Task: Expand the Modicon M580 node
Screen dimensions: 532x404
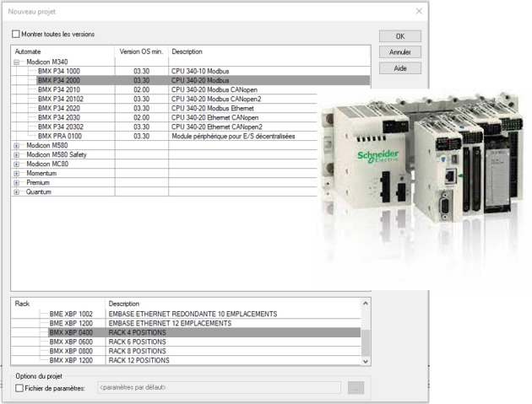Action: coord(16,145)
